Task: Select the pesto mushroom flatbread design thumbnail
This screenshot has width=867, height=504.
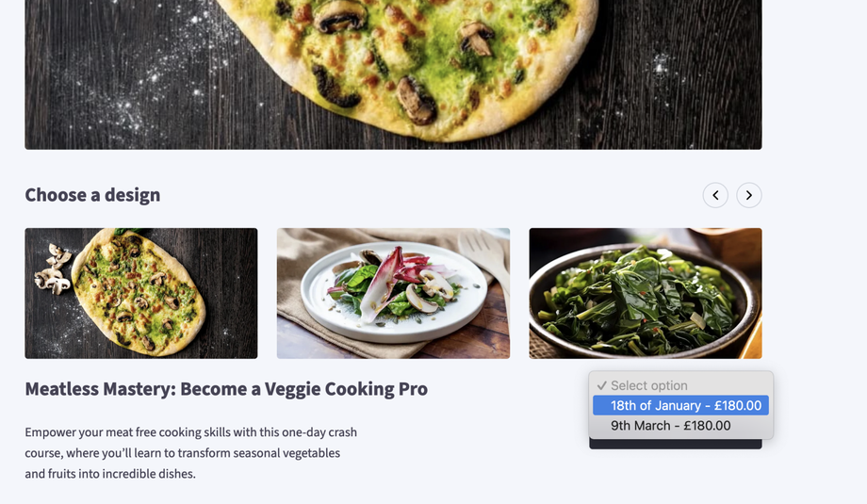Action: [x=141, y=293]
